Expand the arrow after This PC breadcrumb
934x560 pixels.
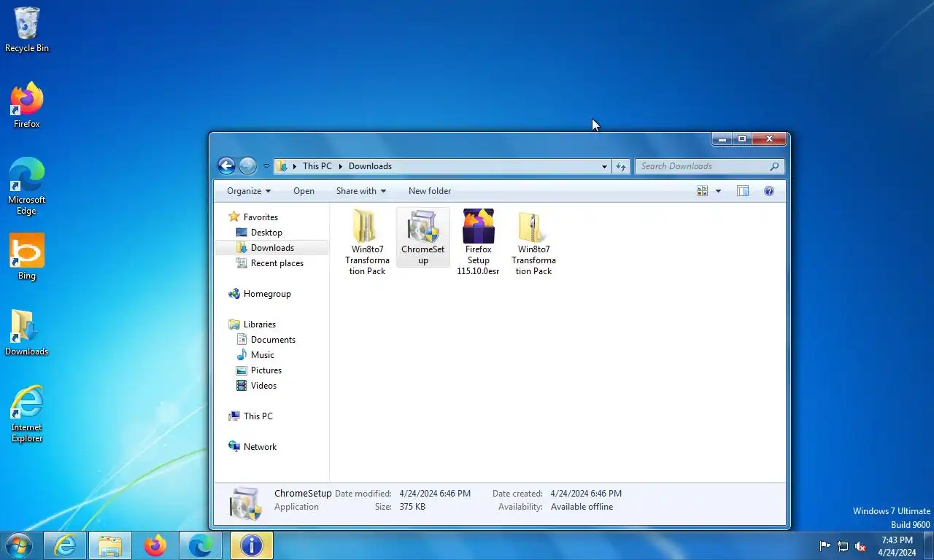[x=341, y=166]
